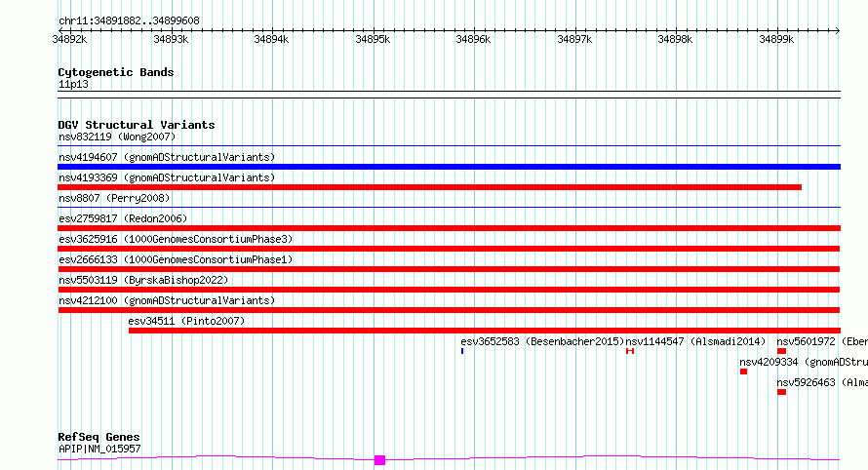Click the Cytogenetic Bands track title
Image resolution: width=868 pixels, height=470 pixels.
pyautogui.click(x=116, y=72)
